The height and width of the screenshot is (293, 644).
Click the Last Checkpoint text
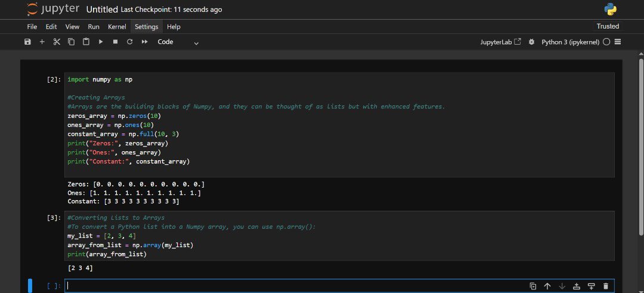pyautogui.click(x=171, y=10)
